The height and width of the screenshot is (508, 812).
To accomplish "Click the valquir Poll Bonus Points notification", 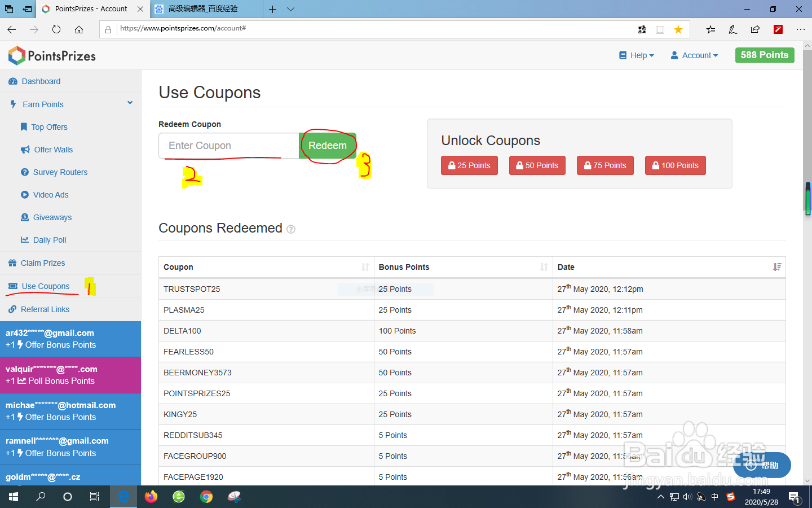I will click(x=70, y=375).
